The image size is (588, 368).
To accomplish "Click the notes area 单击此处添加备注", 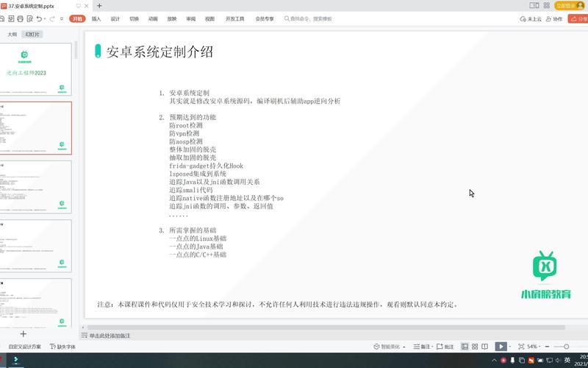I will click(110, 336).
